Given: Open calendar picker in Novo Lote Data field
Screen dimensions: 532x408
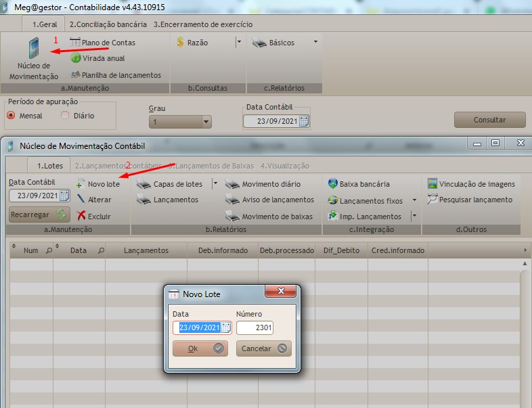Looking at the screenshot, I should [x=226, y=327].
